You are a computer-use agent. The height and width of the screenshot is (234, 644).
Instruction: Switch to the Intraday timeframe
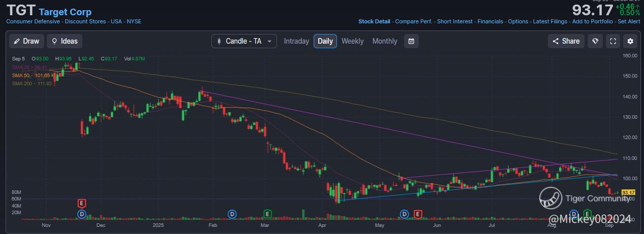click(296, 41)
